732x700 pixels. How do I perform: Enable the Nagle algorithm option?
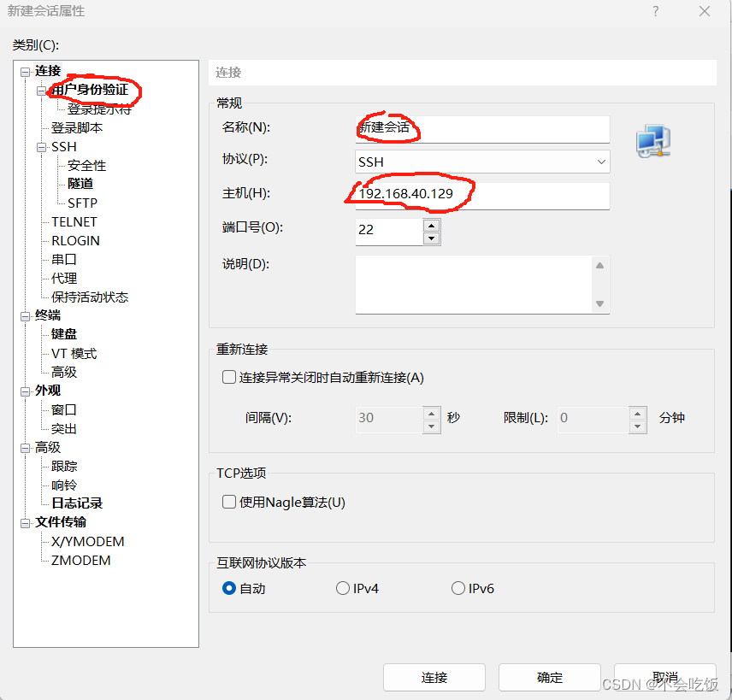click(227, 503)
